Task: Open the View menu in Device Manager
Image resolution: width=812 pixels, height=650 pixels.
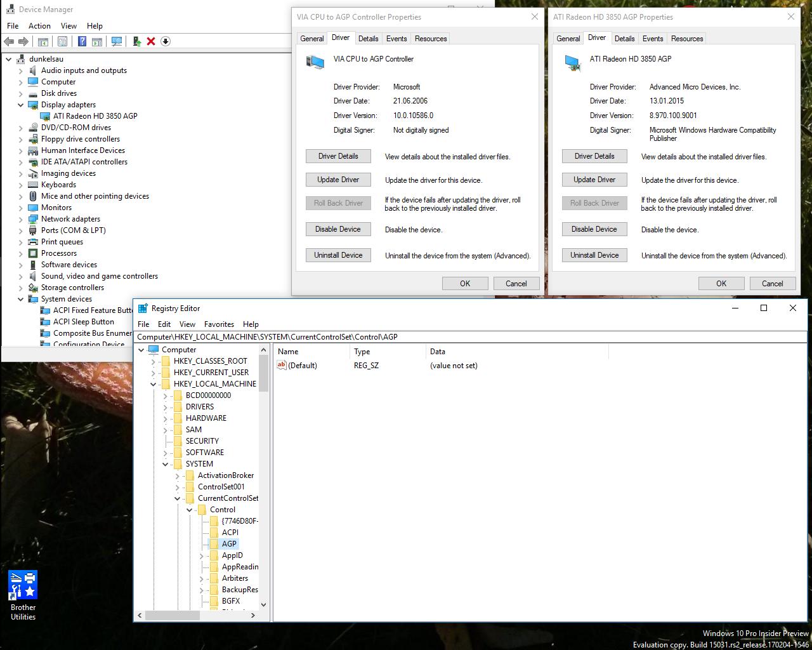Action: click(x=69, y=26)
